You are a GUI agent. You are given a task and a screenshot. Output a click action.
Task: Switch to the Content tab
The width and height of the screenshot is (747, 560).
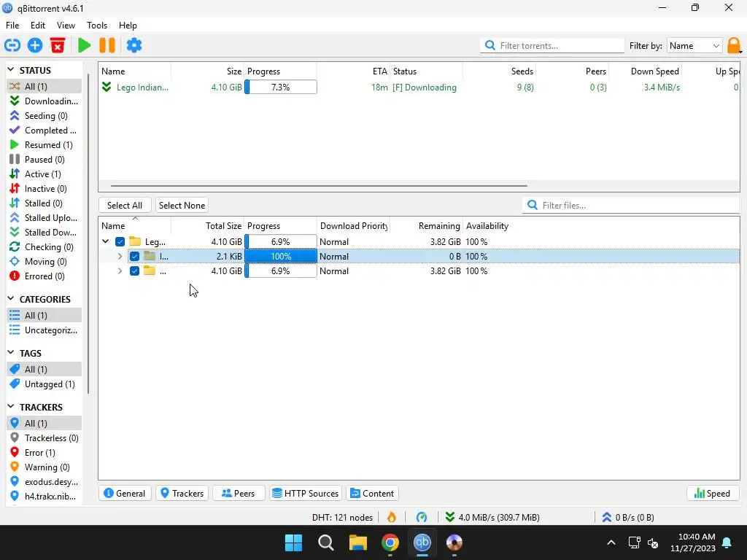tap(372, 494)
